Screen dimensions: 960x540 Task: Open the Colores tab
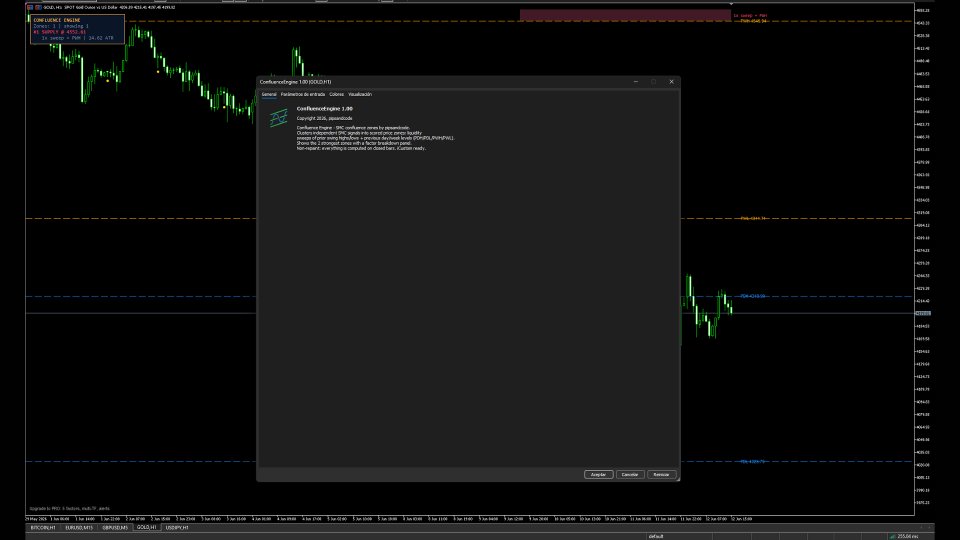(x=336, y=94)
